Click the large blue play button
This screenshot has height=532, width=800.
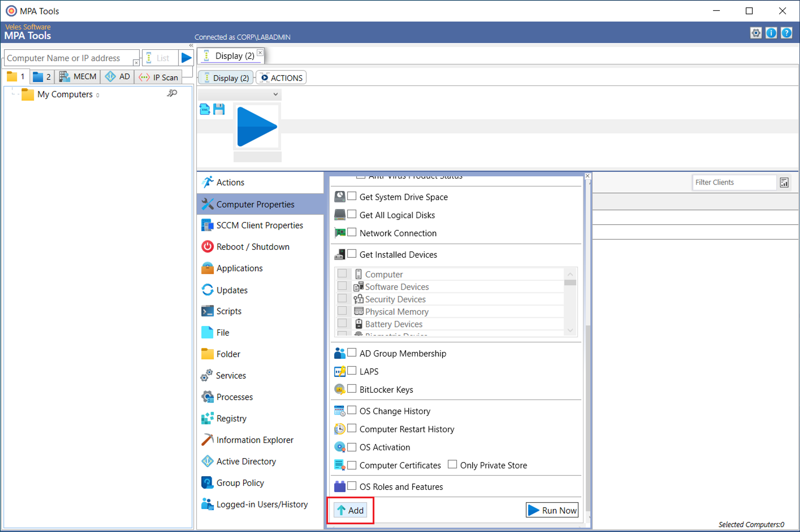coord(257,127)
